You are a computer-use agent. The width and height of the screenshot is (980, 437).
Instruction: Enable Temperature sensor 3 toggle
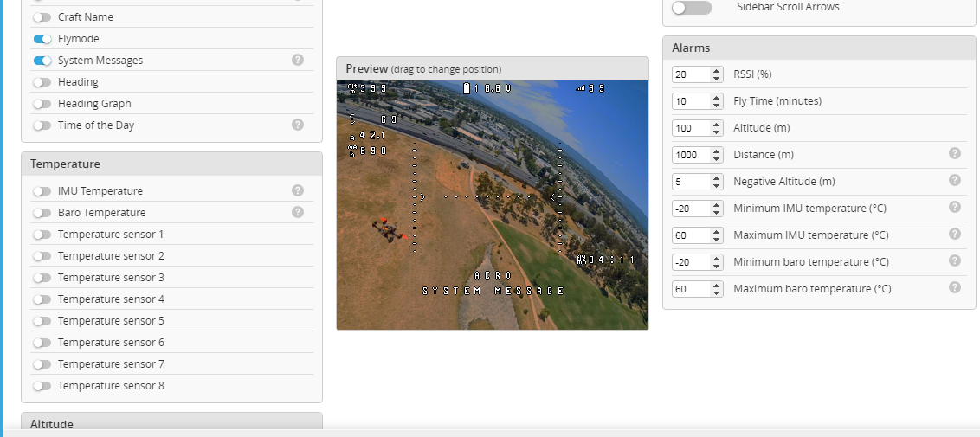[x=42, y=278]
